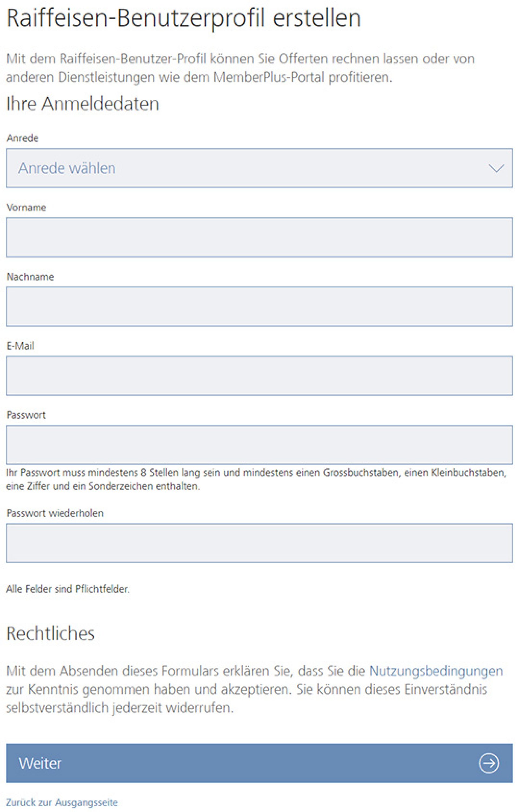
Task: Click the Vorname label text
Action: (26, 207)
